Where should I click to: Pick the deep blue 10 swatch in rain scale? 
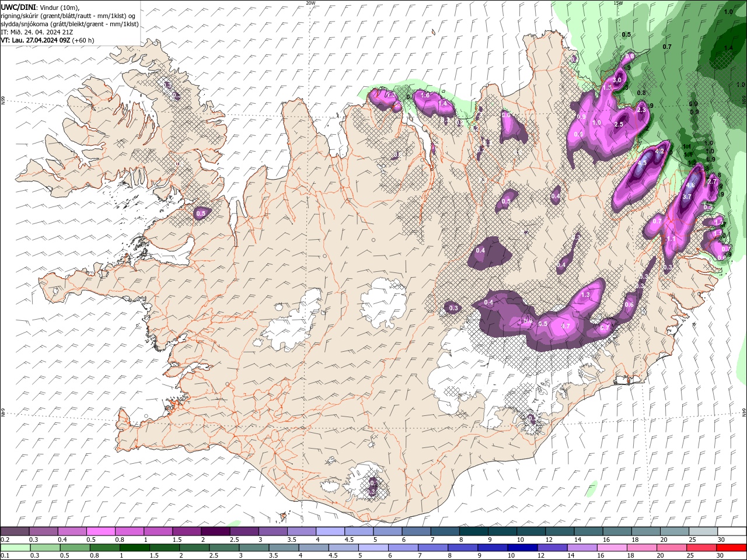pyautogui.click(x=522, y=548)
